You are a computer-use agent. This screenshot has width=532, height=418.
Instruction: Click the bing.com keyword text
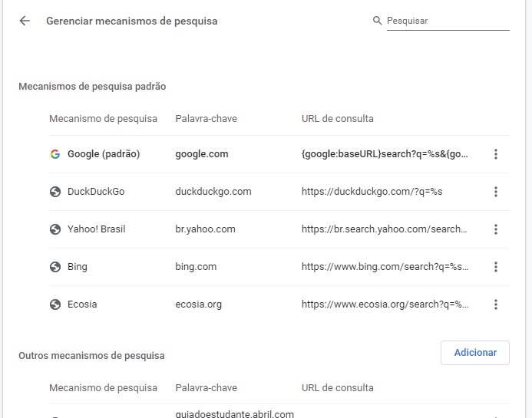[x=196, y=267]
